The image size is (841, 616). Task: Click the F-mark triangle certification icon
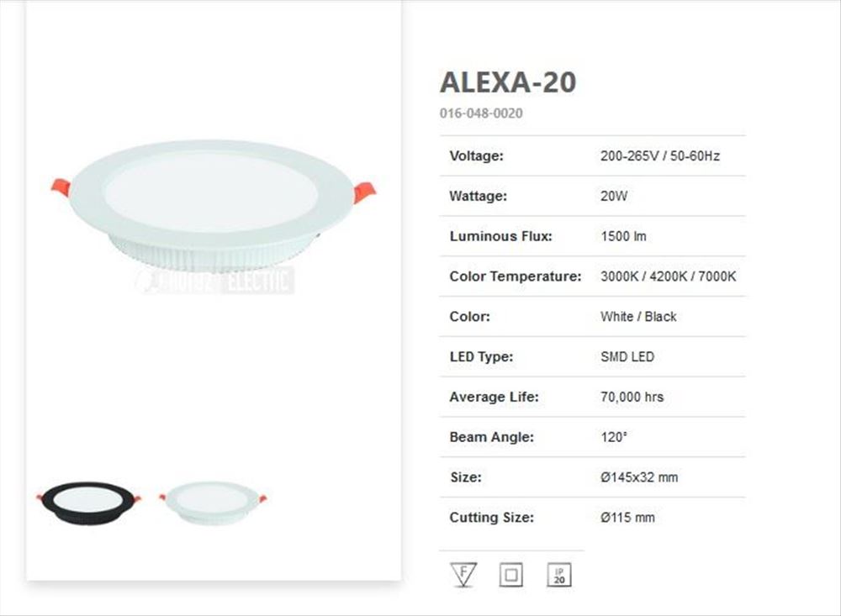click(x=463, y=575)
